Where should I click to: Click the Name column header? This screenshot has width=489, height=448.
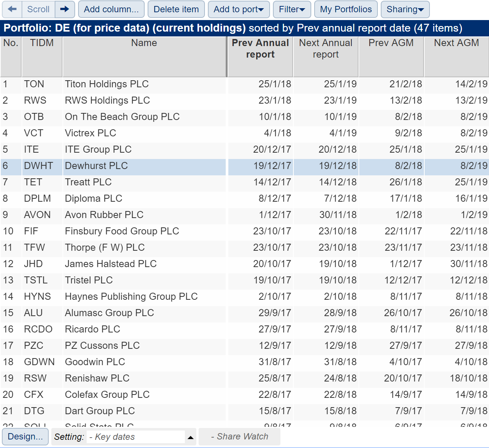click(144, 57)
